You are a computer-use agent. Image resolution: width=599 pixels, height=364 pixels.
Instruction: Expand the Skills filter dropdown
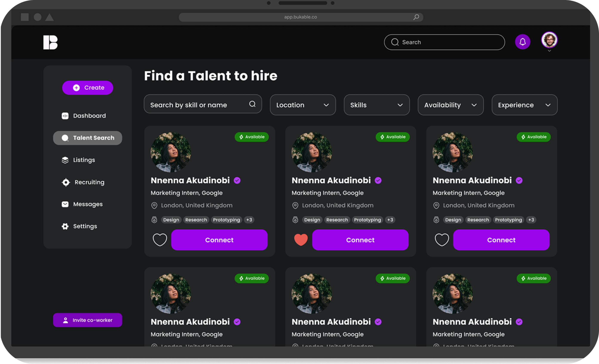377,105
